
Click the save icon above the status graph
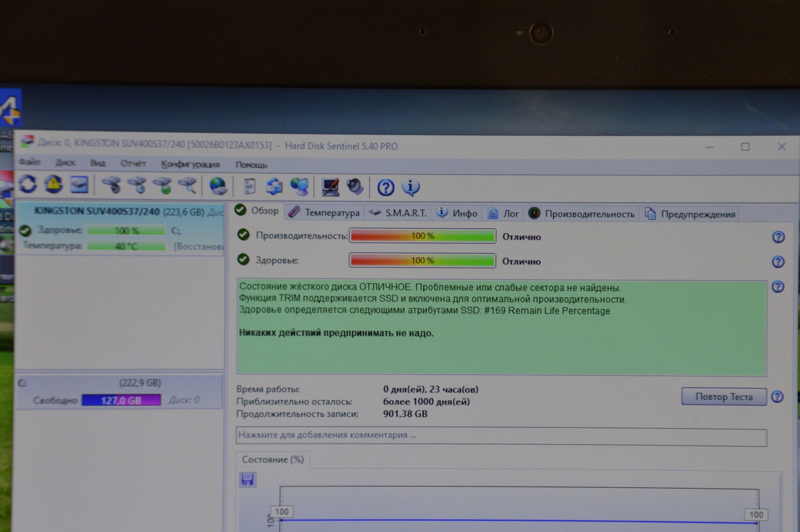[247, 479]
